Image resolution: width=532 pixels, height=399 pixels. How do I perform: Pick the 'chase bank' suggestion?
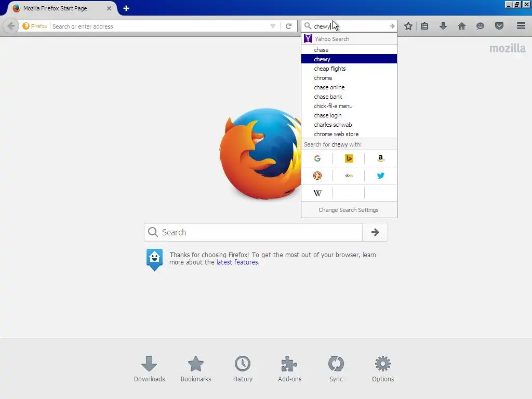tap(349, 97)
